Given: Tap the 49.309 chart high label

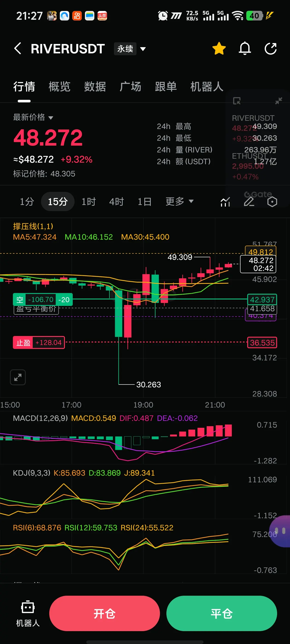Looking at the screenshot, I should point(180,257).
